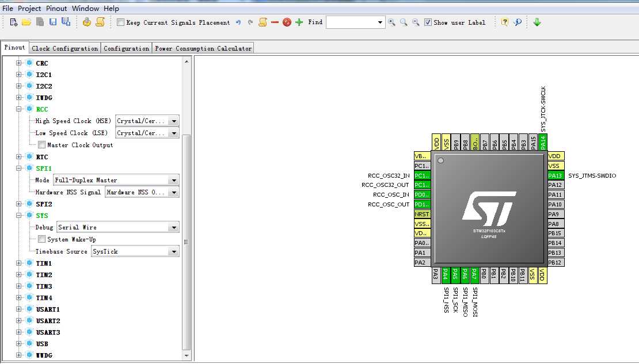Enable Keep Current Signals Placement

click(121, 22)
